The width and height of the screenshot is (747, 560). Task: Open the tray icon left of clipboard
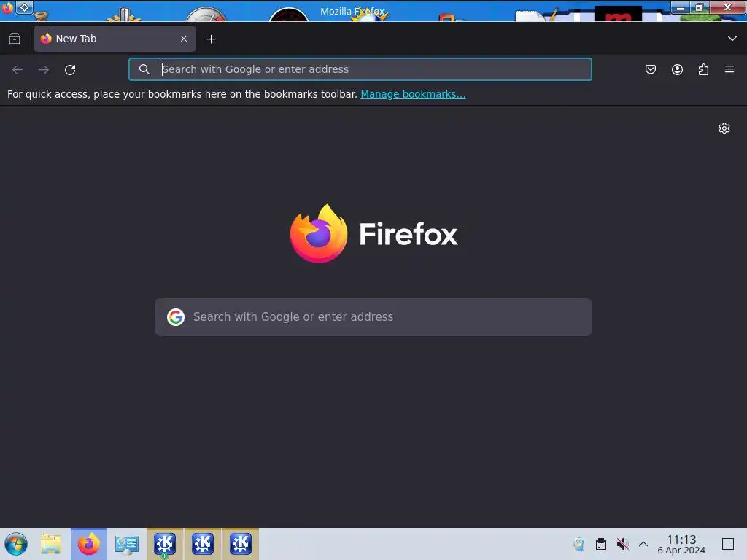[578, 544]
